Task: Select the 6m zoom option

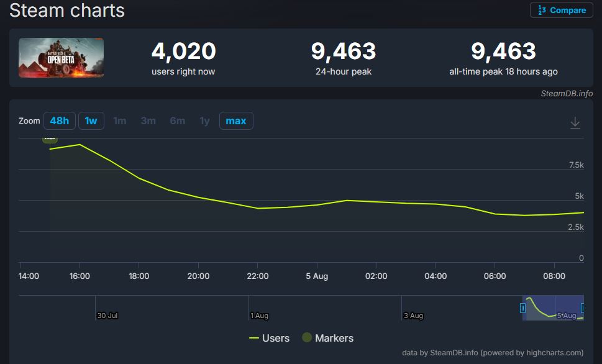Action: 177,121
